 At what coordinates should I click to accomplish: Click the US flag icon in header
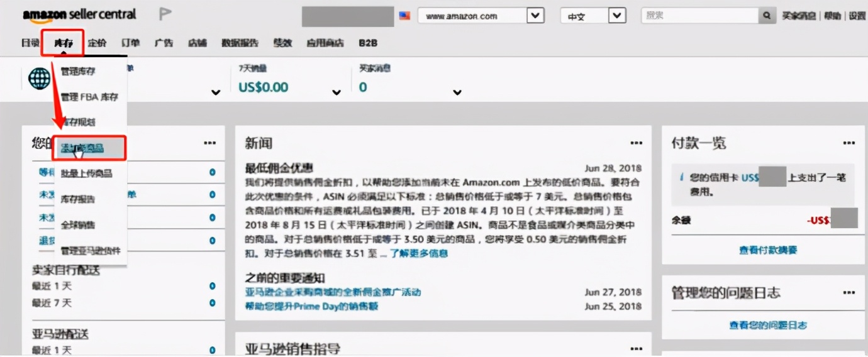coord(404,15)
